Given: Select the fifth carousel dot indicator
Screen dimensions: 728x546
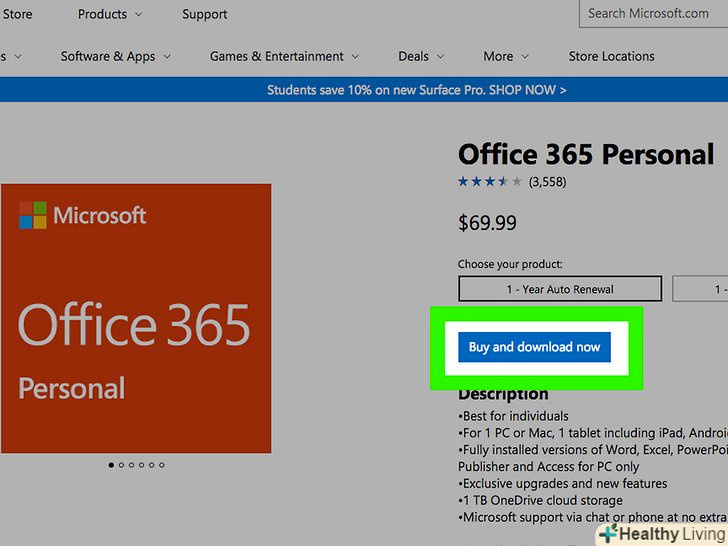Looking at the screenshot, I should click(x=151, y=465).
